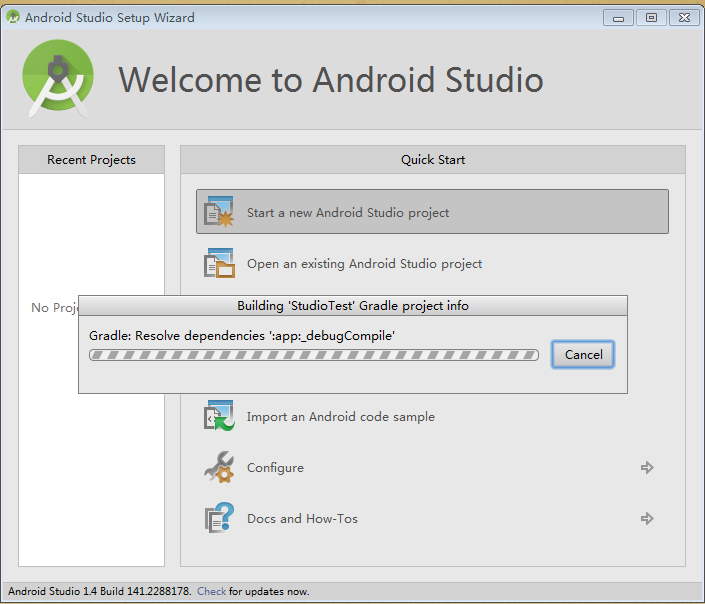Image resolution: width=705 pixels, height=604 pixels.
Task: Click the Configure wrench and gear icon
Action: [219, 467]
